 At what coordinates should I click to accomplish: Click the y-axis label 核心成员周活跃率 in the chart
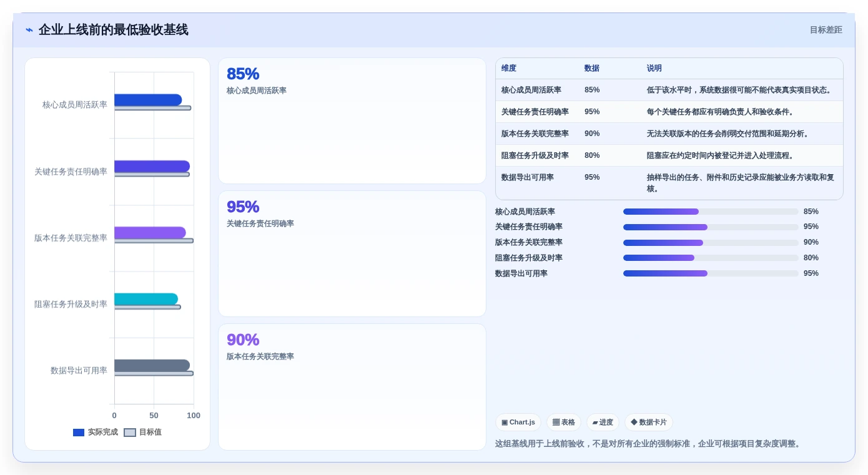click(x=75, y=105)
